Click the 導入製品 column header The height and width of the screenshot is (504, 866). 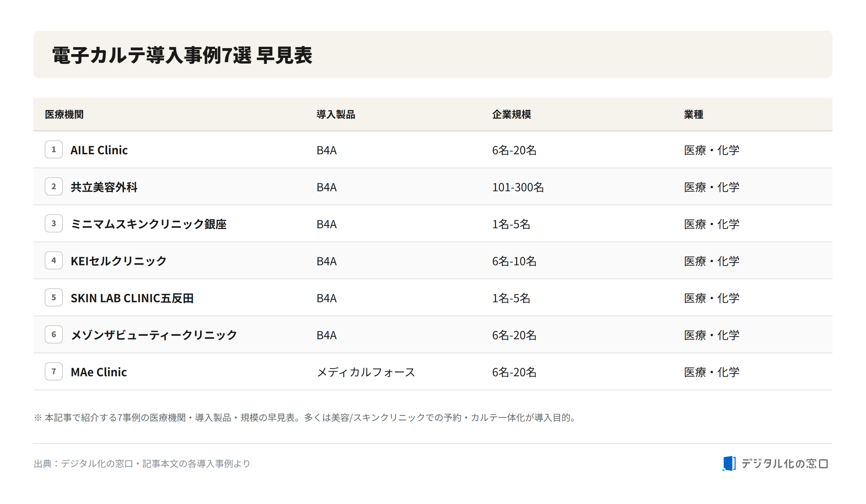pyautogui.click(x=336, y=114)
